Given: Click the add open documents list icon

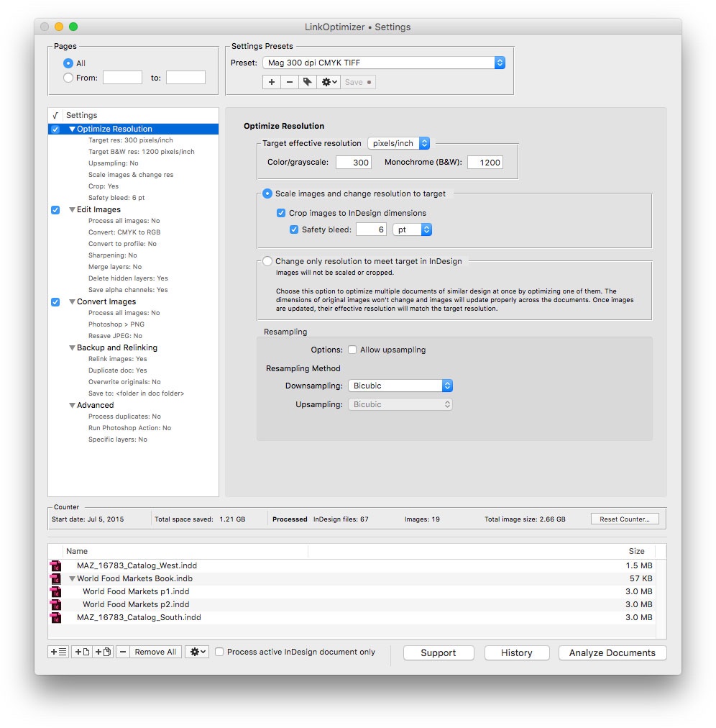Looking at the screenshot, I should 58,652.
